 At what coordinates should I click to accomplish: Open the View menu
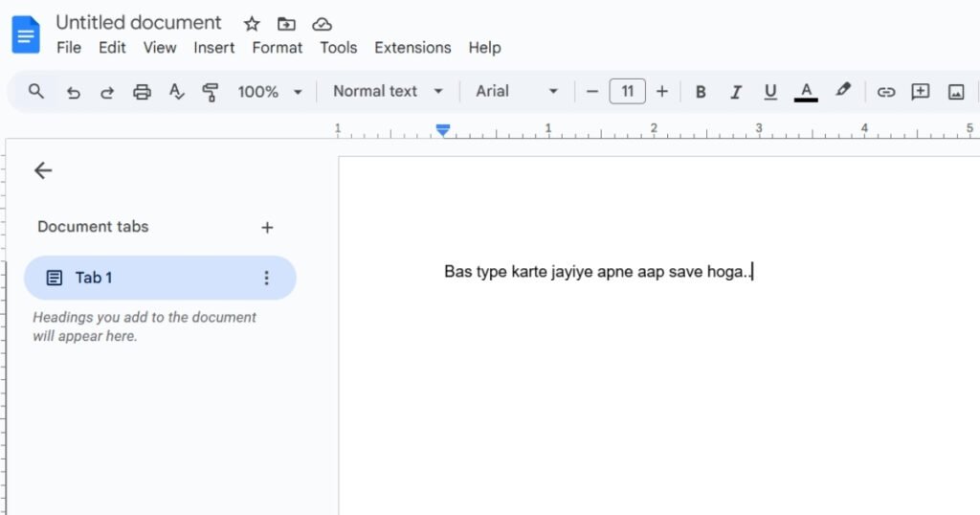pos(160,48)
